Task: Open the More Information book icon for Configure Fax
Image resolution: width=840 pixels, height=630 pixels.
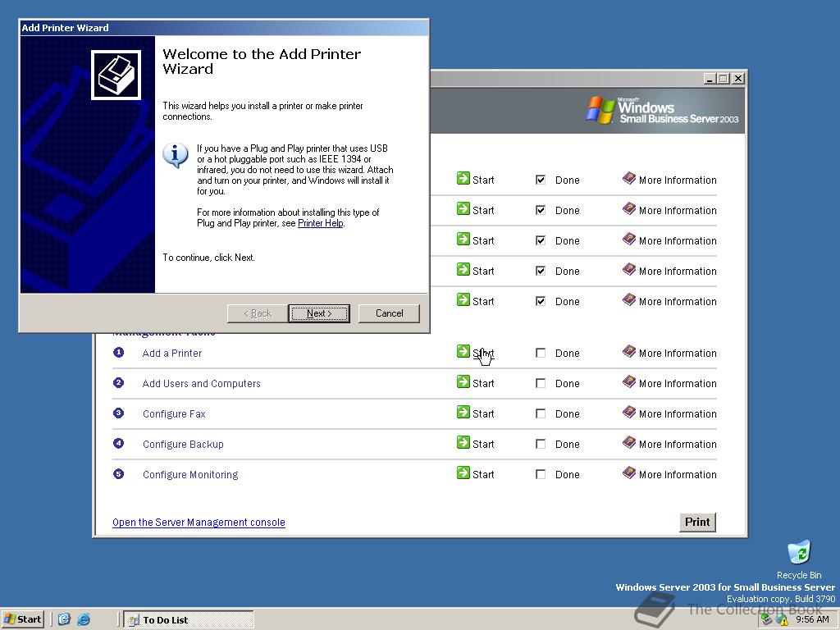Action: [x=629, y=412]
